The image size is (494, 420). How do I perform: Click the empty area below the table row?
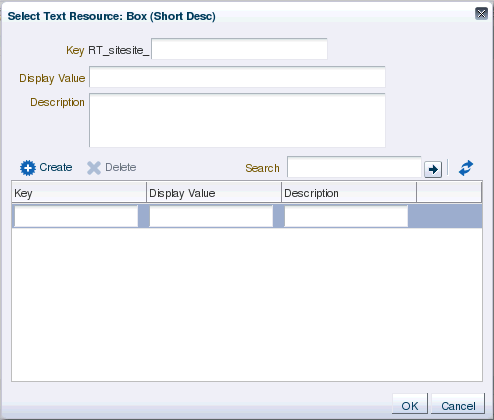coord(247,304)
